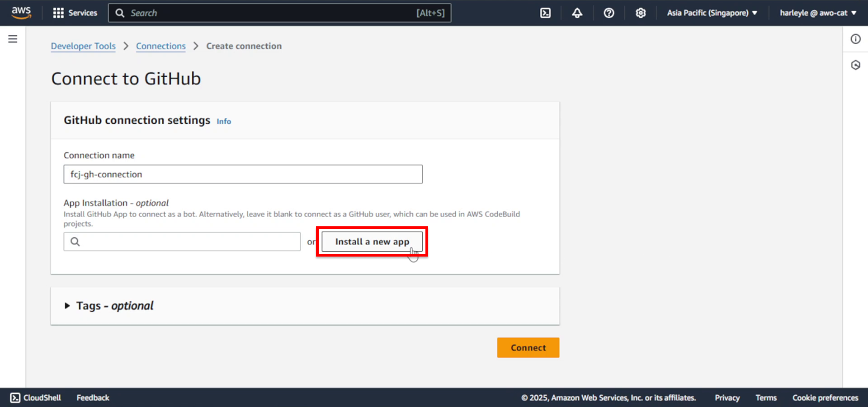The height and width of the screenshot is (407, 868).
Task: Go to Developer Tools breadcrumb
Action: [83, 46]
